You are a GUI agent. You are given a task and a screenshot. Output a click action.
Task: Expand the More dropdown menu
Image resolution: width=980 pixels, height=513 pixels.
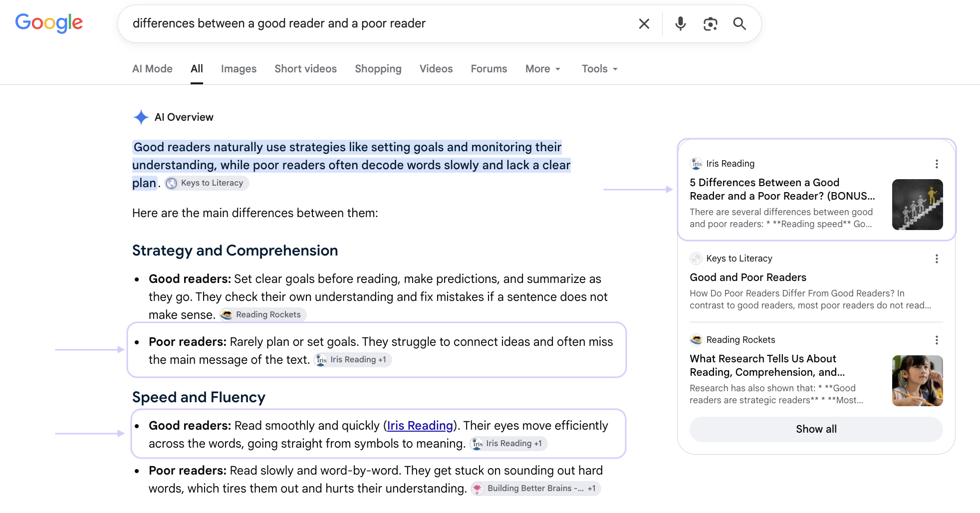543,69
